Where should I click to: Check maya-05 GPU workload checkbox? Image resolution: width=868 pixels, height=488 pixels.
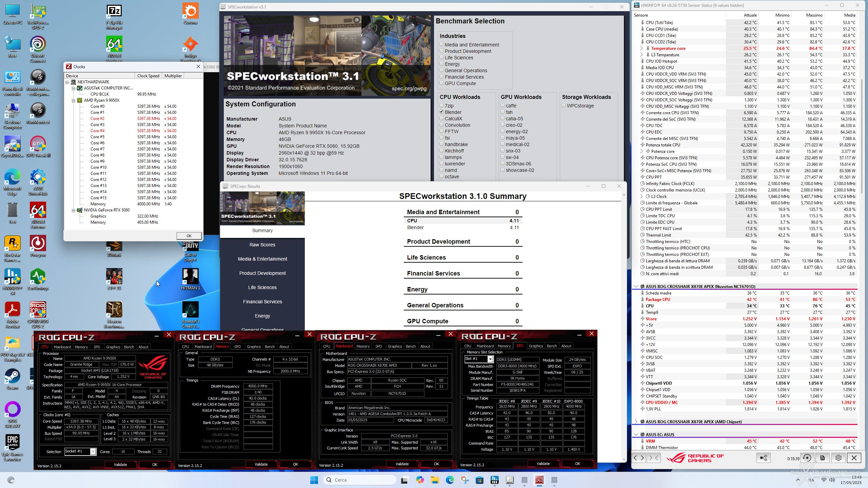pos(502,138)
